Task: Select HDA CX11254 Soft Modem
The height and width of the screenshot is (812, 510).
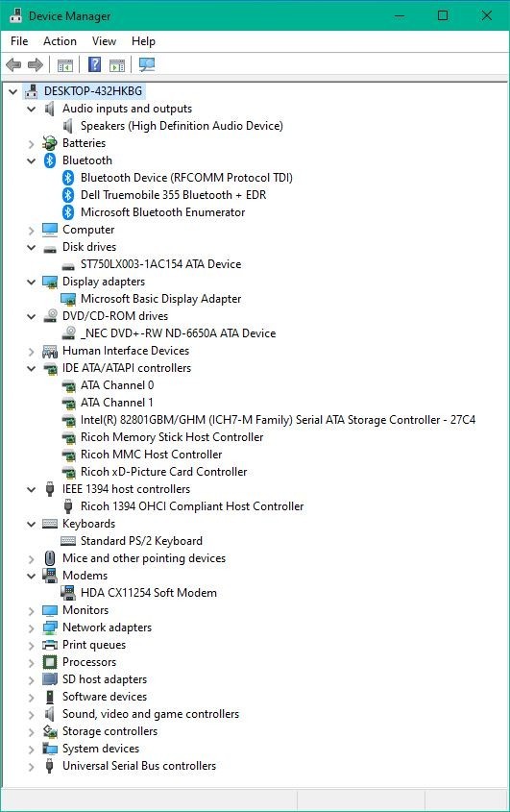Action: [149, 593]
